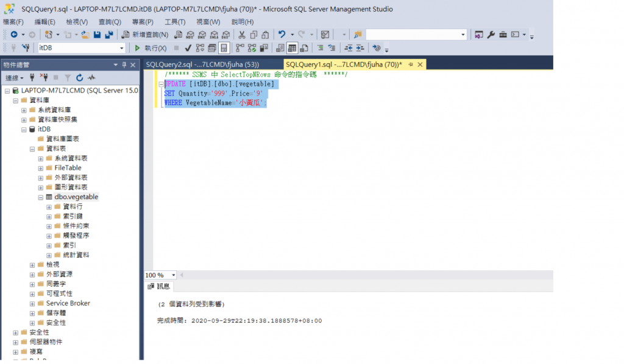Select the 訊息 messages tab
Screen dimensions: 624x364
point(159,286)
